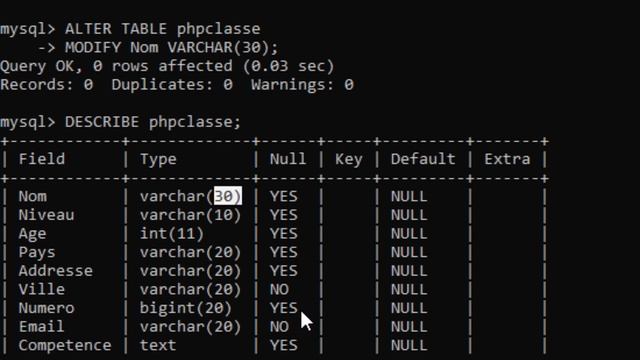Click the Competence field name

pos(65,346)
